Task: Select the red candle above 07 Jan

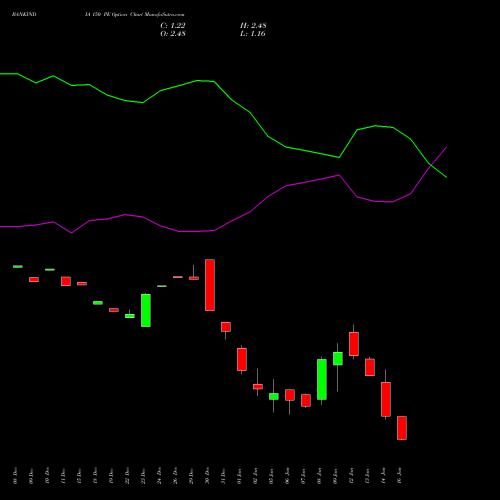Action: [x=306, y=400]
